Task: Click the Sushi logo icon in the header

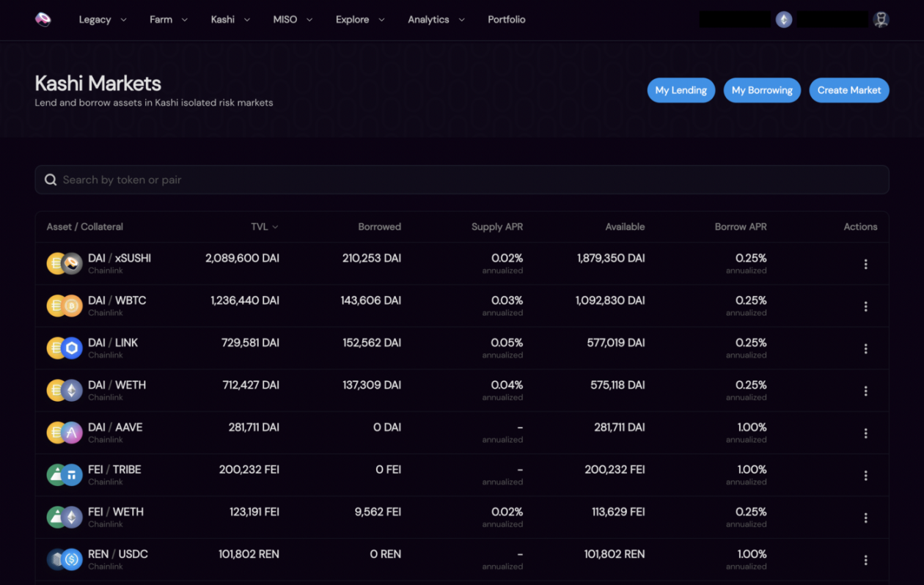Action: [x=43, y=20]
